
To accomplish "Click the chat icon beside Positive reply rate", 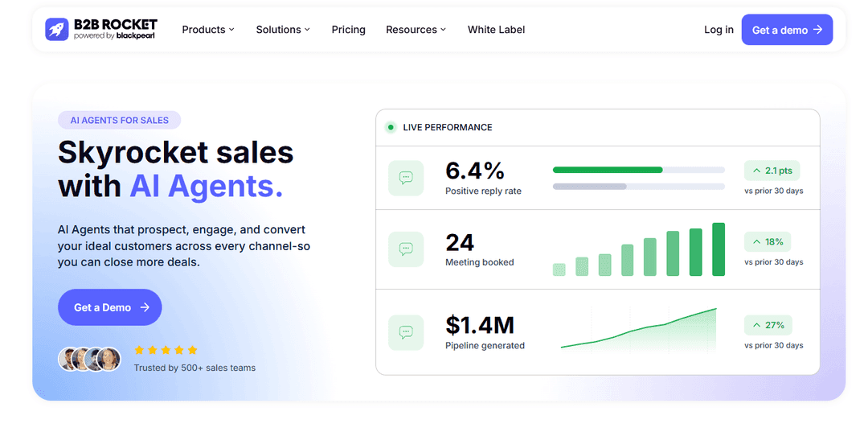I will [x=406, y=178].
